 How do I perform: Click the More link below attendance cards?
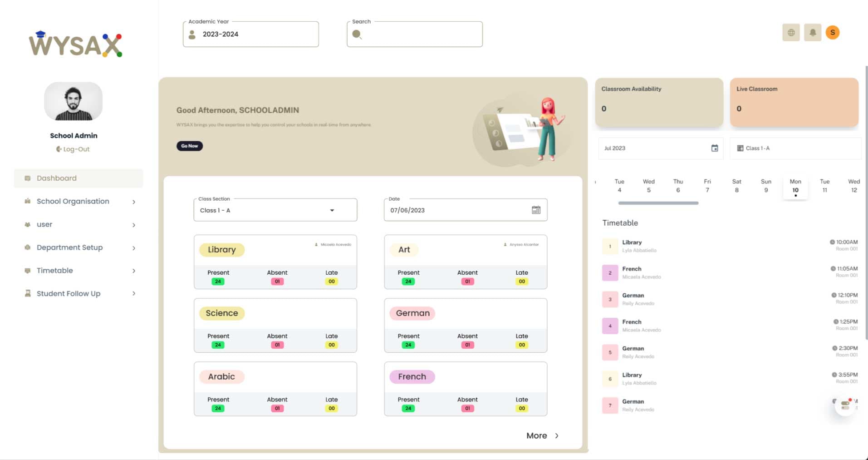pos(542,436)
